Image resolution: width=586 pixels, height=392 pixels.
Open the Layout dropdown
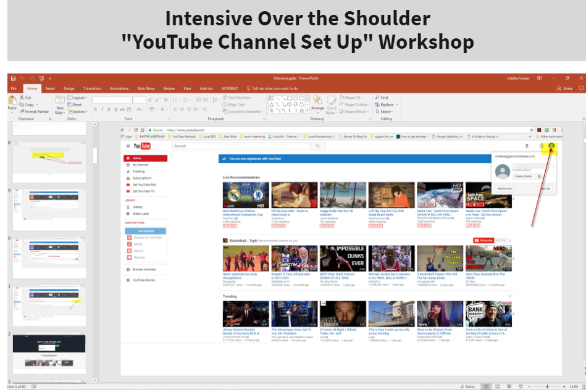tap(77, 98)
